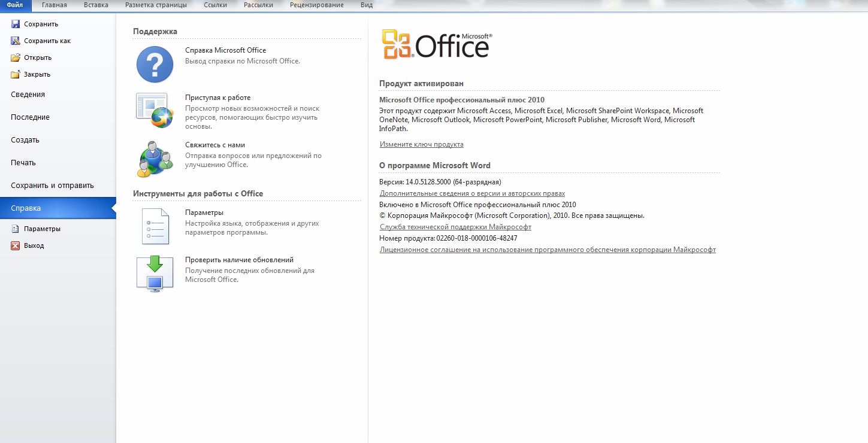The image size is (868, 443).
Task: Click the Save floppy disk icon
Action: pos(16,24)
